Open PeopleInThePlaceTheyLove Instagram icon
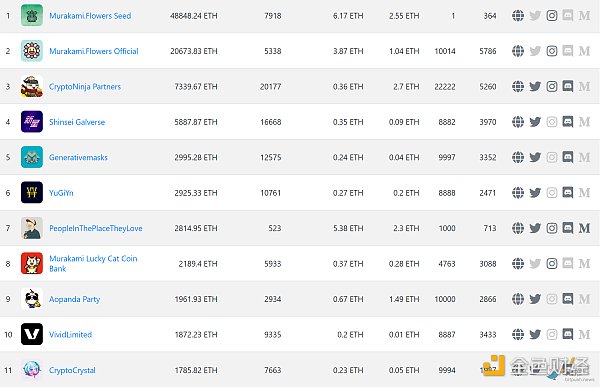This screenshot has height=387, width=600. [551, 228]
